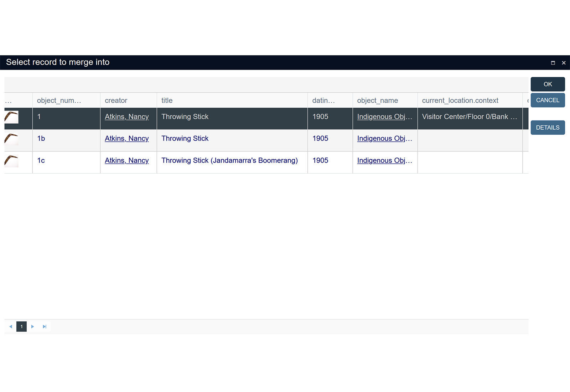Sort by the title column header

point(167,100)
